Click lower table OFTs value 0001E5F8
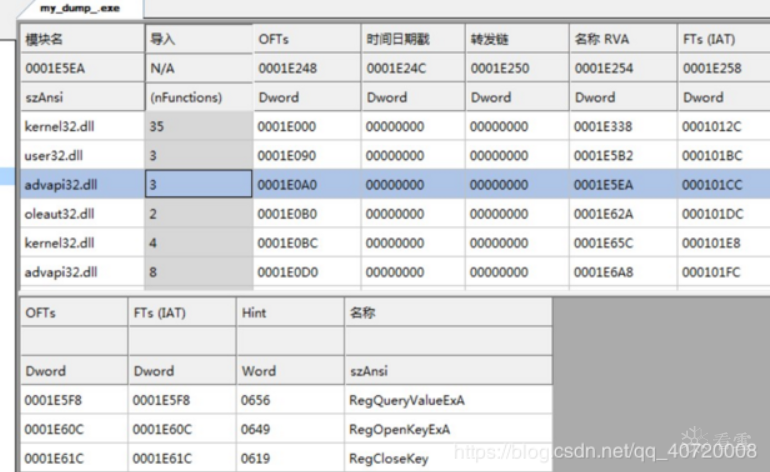This screenshot has width=770, height=472. 53,400
